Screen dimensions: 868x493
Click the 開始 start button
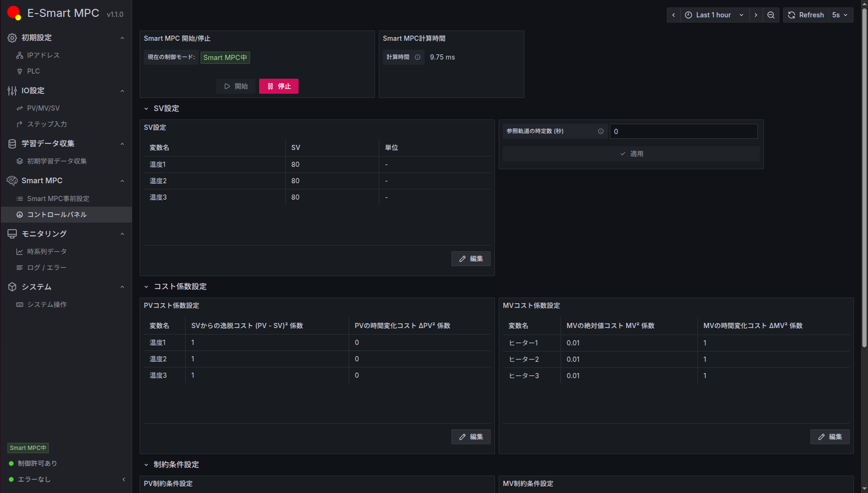tap(236, 86)
